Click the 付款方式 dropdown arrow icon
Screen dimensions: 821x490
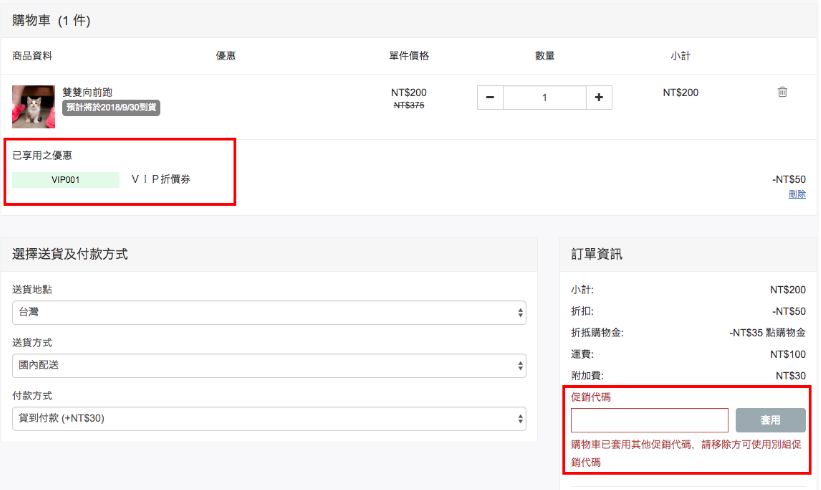tap(520, 419)
